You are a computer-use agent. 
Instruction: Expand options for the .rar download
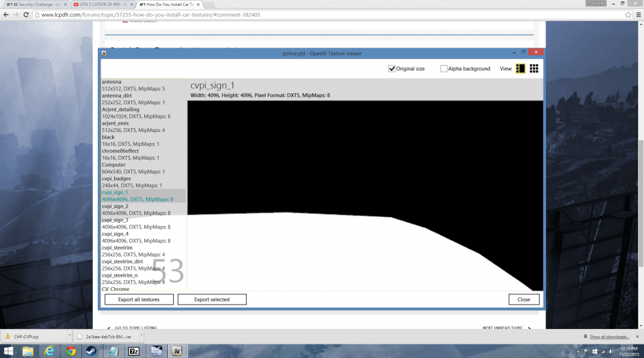(x=141, y=336)
